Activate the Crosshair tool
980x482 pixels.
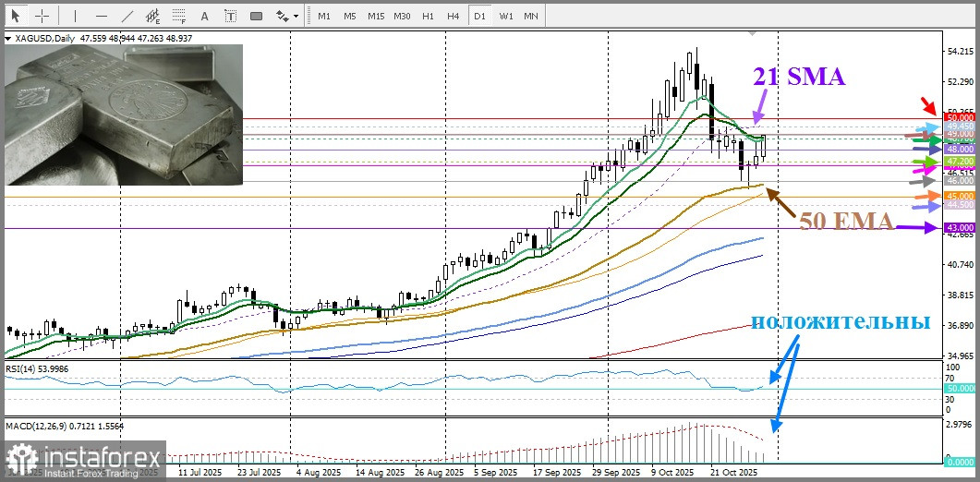(42, 16)
